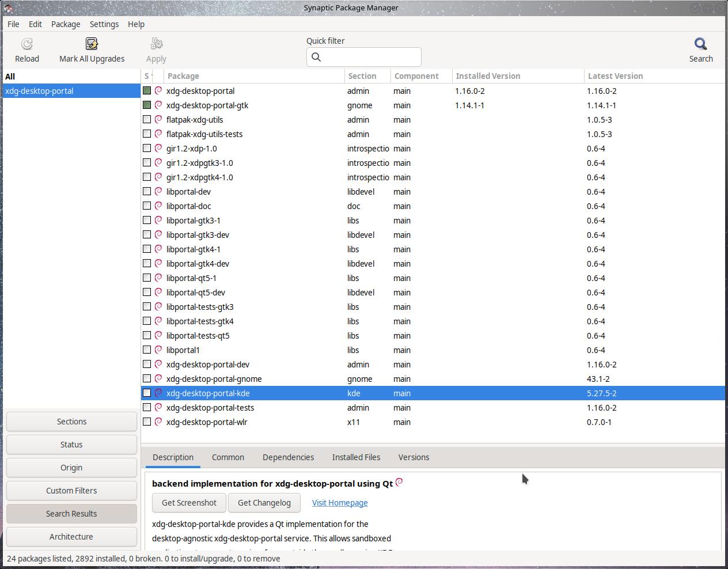Mark checkbox for libportal-gtk4-dev

[147, 264]
